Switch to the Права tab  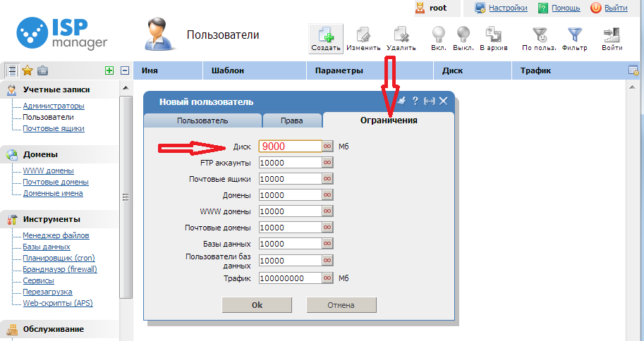[x=291, y=120]
